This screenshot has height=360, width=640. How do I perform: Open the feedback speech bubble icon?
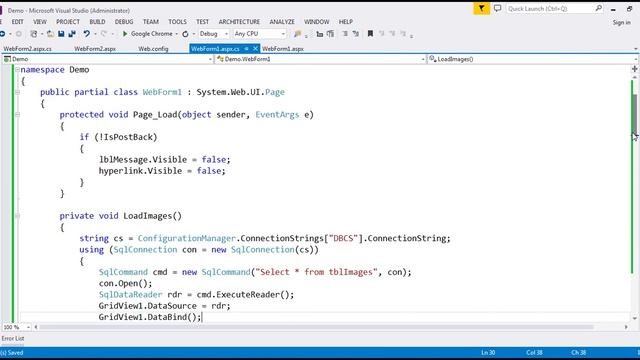coord(497,8)
